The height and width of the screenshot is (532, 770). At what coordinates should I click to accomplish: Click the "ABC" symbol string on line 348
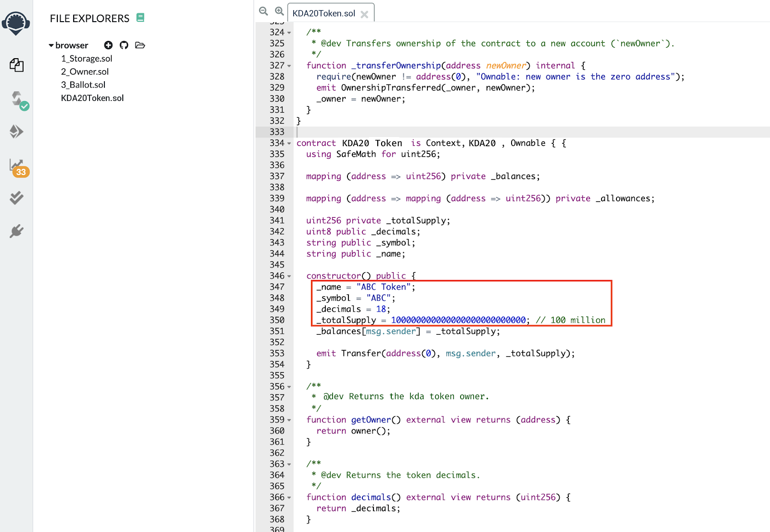[379, 298]
